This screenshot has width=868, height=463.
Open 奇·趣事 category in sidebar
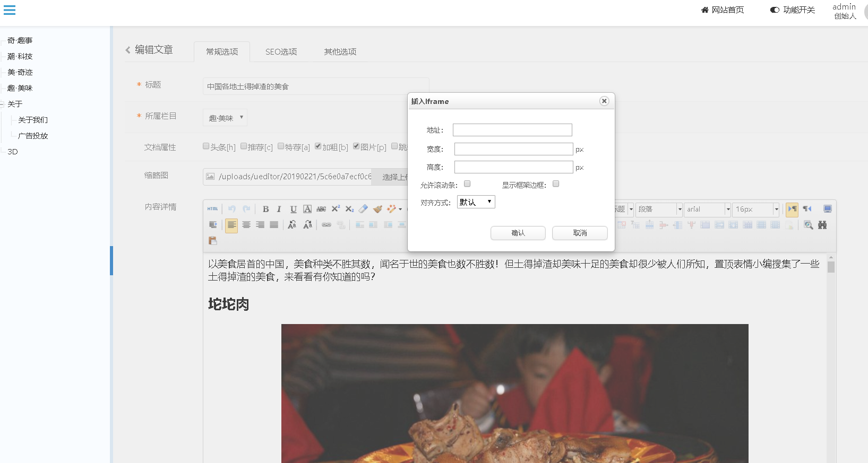click(x=20, y=40)
